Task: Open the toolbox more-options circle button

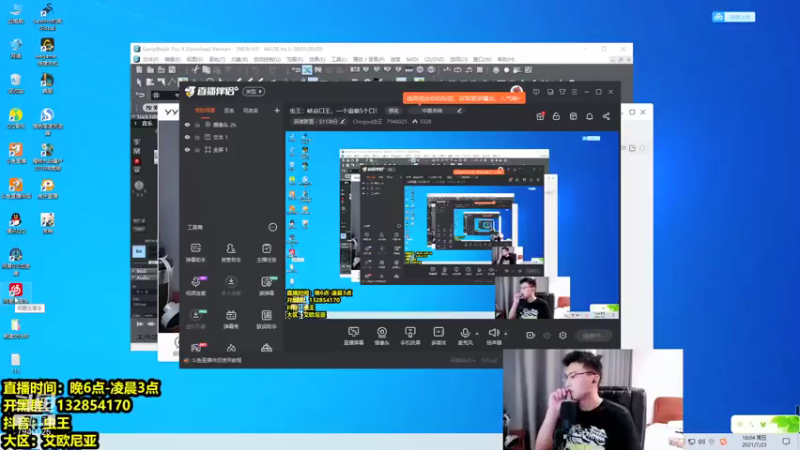Action: 272,227
